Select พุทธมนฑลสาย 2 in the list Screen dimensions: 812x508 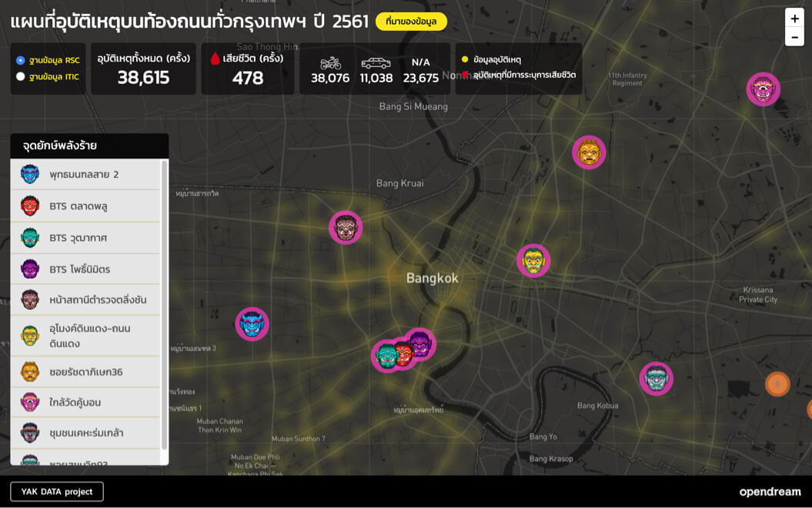coord(85,175)
